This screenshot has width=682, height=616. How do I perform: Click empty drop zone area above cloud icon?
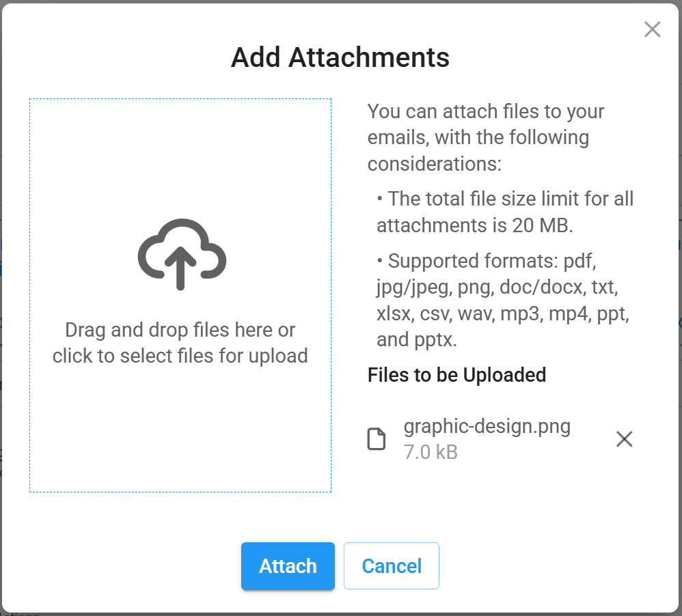tap(180, 156)
